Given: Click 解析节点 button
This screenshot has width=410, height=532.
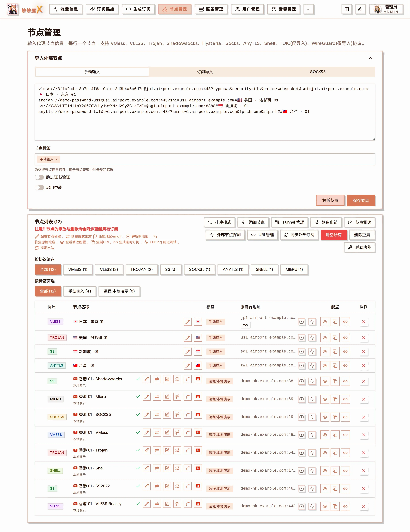Looking at the screenshot, I should coord(330,200).
